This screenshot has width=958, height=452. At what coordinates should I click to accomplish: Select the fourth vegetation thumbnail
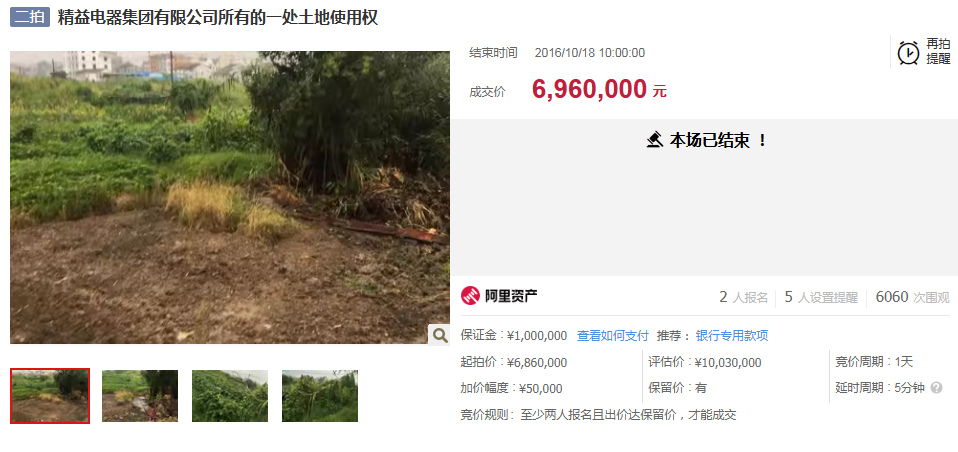320,396
